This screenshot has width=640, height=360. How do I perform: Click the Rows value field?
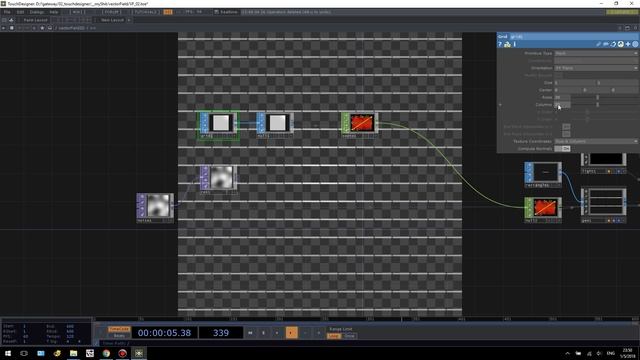562,97
